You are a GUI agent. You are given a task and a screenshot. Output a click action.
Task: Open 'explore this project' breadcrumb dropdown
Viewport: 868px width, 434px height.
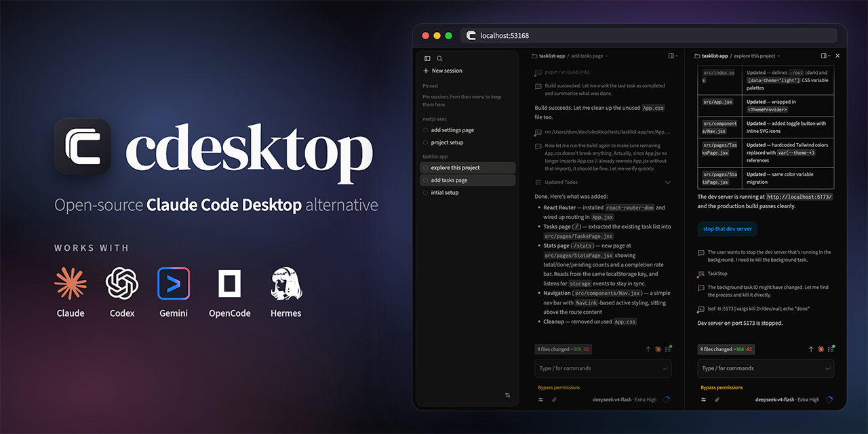point(757,56)
